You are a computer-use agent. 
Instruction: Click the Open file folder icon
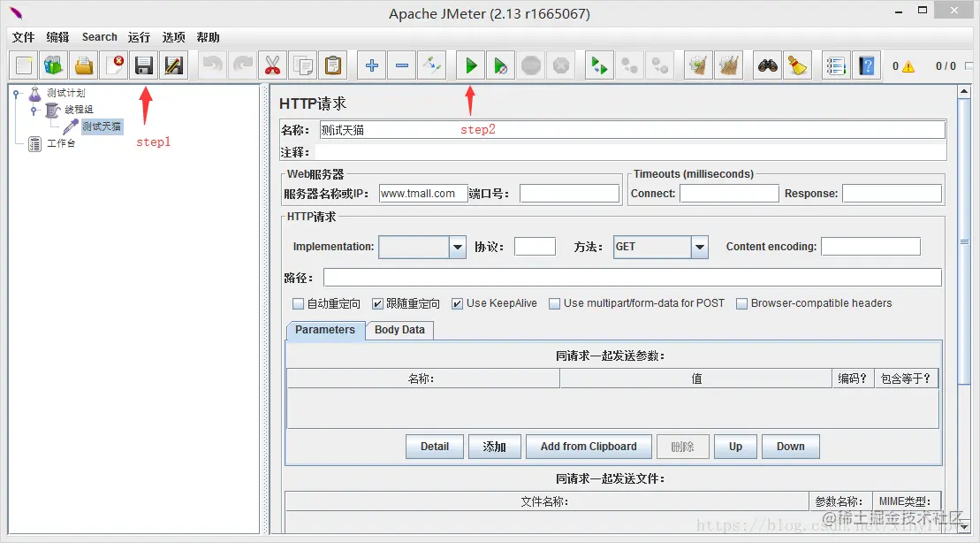[x=84, y=65]
